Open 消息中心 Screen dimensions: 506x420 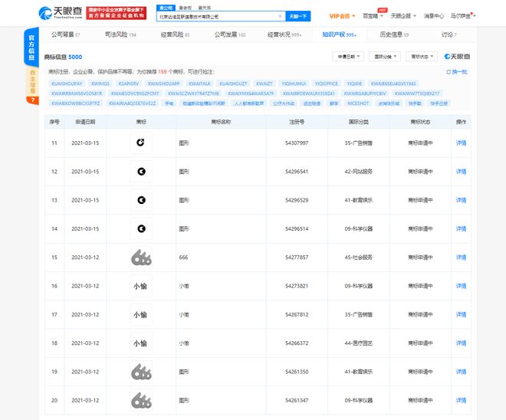pos(433,16)
